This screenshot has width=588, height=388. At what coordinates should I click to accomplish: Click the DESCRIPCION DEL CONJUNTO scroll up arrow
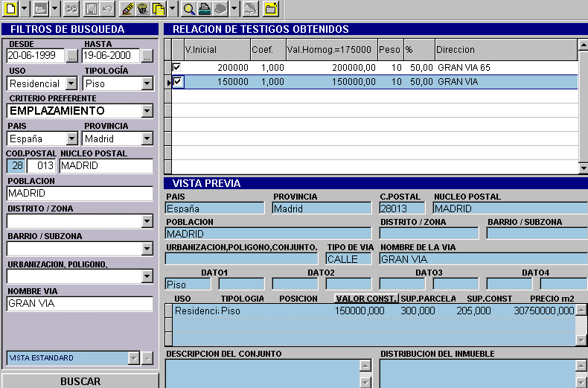click(365, 365)
